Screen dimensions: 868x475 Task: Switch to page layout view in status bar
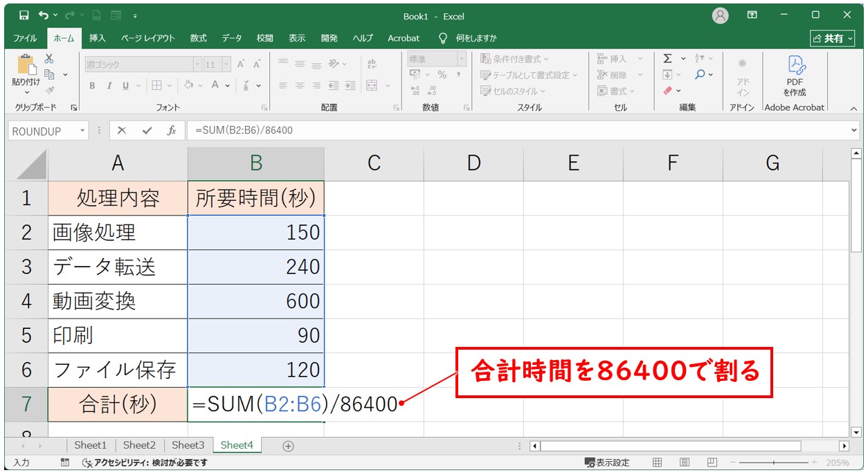tap(685, 463)
